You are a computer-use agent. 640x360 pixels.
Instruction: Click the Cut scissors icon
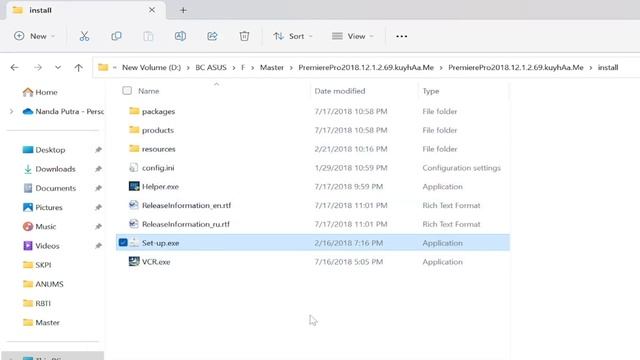[x=84, y=36]
